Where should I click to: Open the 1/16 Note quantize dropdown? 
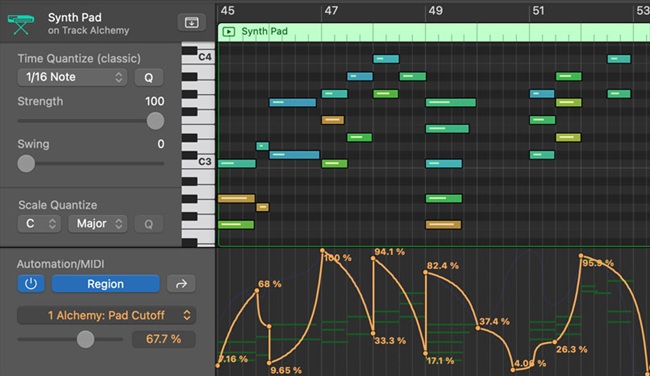coord(72,77)
